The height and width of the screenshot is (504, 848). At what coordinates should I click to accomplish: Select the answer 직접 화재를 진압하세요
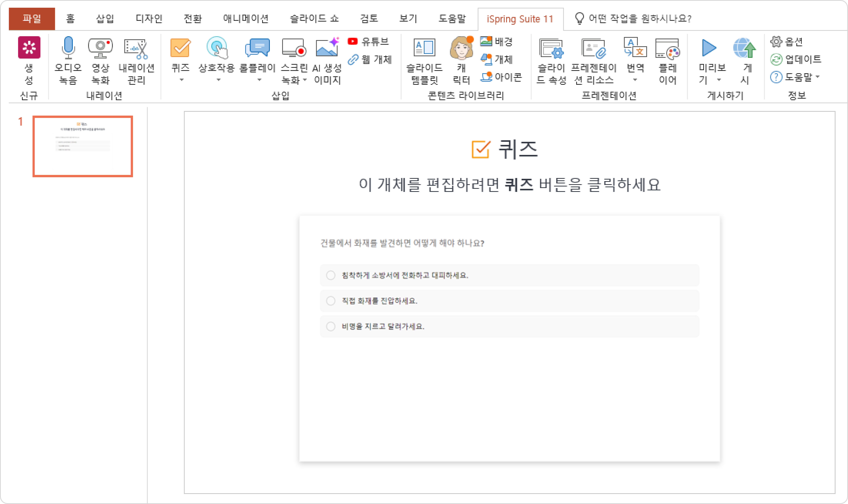[x=331, y=301]
